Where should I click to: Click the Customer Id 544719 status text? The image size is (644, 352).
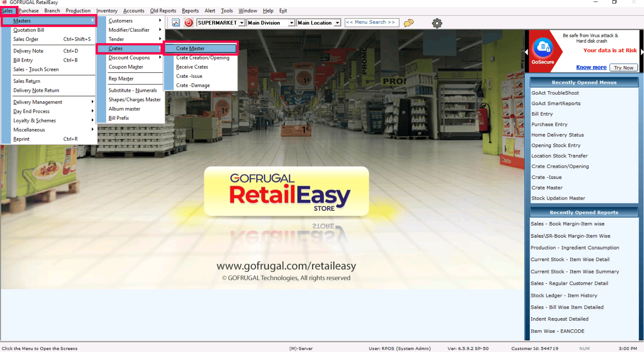535,349
